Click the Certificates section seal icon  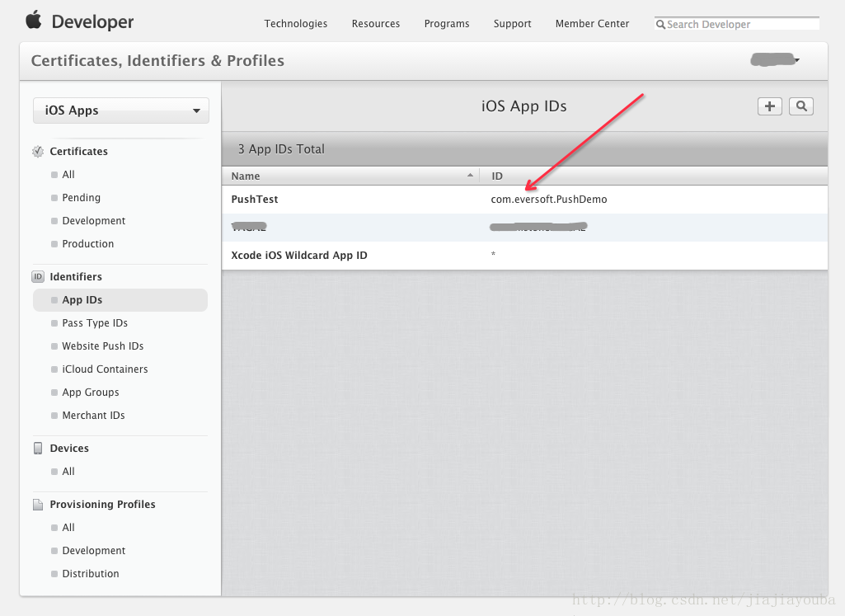(38, 152)
